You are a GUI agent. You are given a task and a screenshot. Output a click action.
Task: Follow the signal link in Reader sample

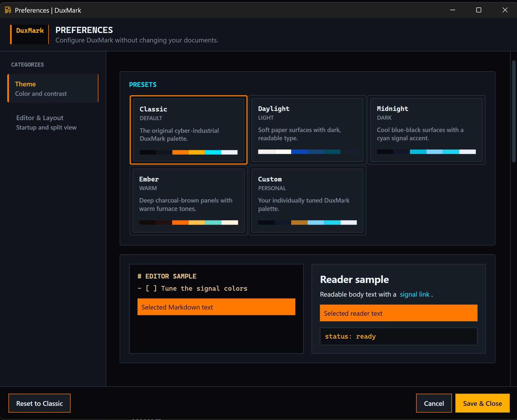[x=415, y=294]
